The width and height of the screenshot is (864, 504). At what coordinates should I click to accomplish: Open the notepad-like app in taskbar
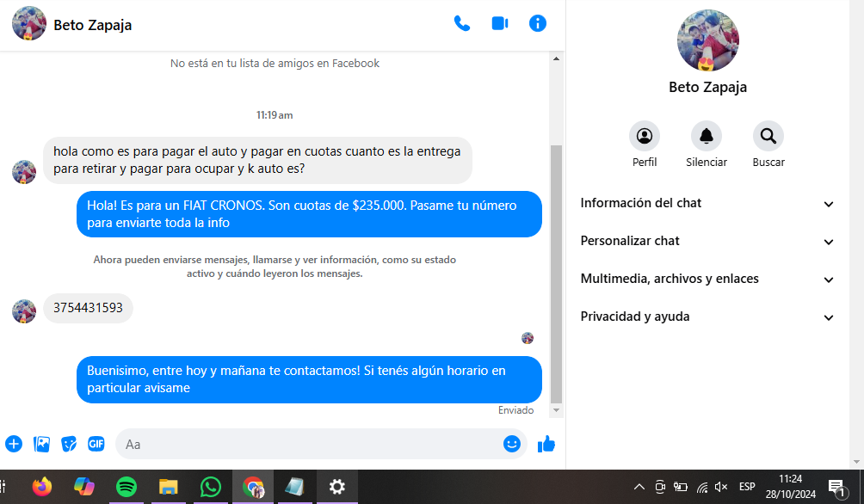295,487
